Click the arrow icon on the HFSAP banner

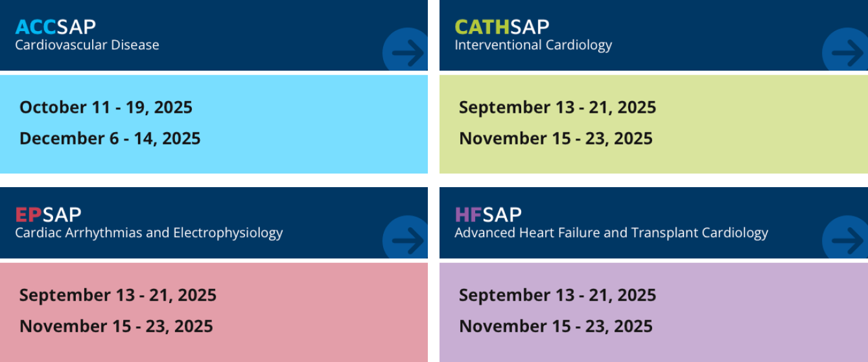847,241
